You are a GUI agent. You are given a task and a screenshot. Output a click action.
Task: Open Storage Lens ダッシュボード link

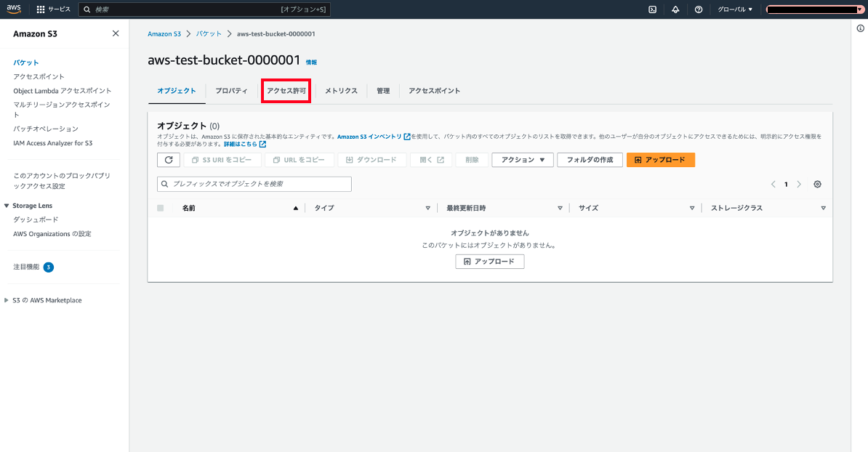click(x=36, y=219)
